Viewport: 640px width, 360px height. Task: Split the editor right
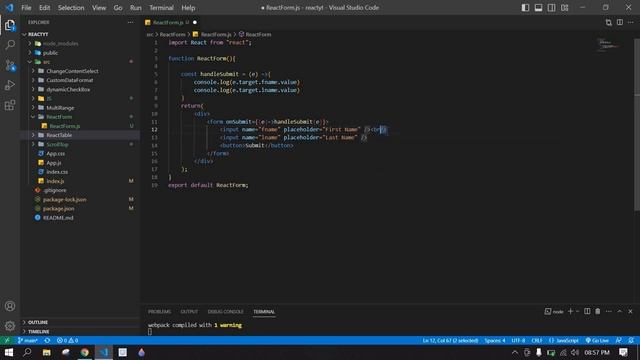pyautogui.click(x=620, y=22)
